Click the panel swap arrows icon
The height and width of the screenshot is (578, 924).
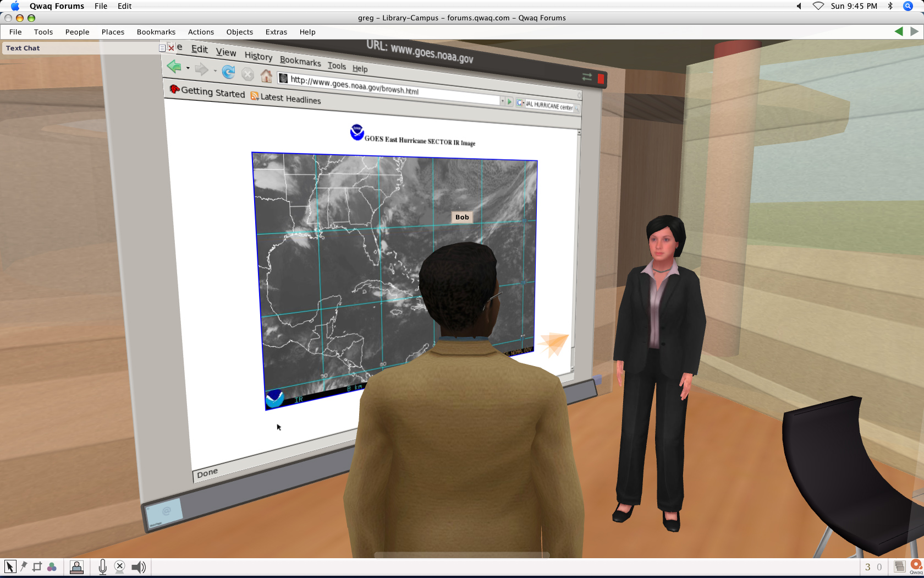[587, 77]
